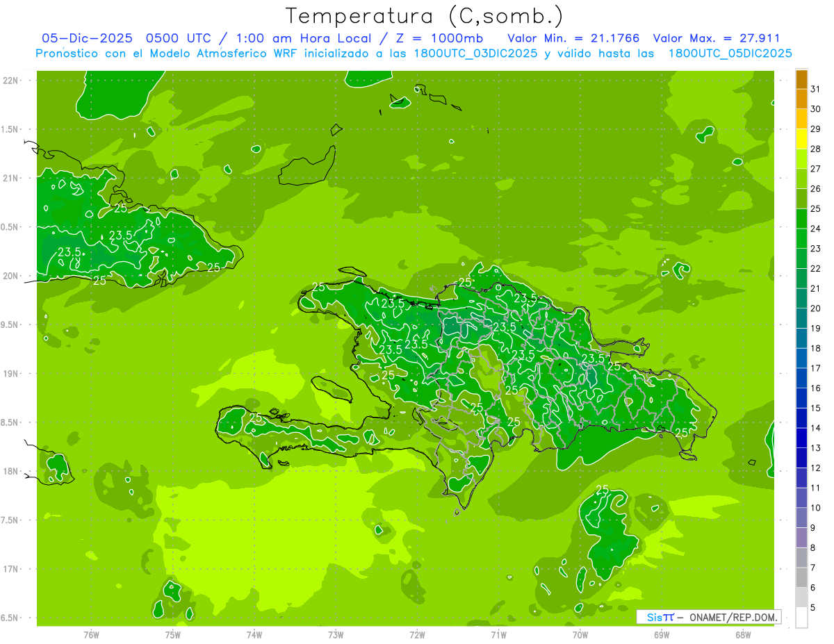Screen dimensions: 834x644
Task: Click the colorbar label '13'
Action: 815,448
